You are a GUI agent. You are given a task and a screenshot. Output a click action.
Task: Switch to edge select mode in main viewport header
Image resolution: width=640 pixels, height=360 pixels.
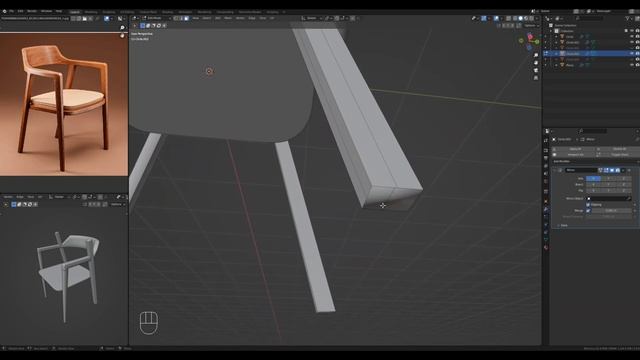point(181,18)
